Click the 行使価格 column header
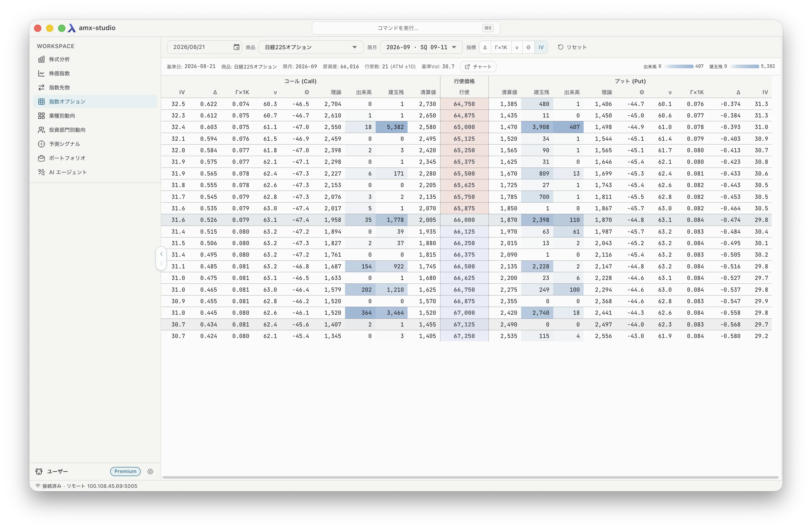Viewport: 812px width, 530px height. point(464,81)
